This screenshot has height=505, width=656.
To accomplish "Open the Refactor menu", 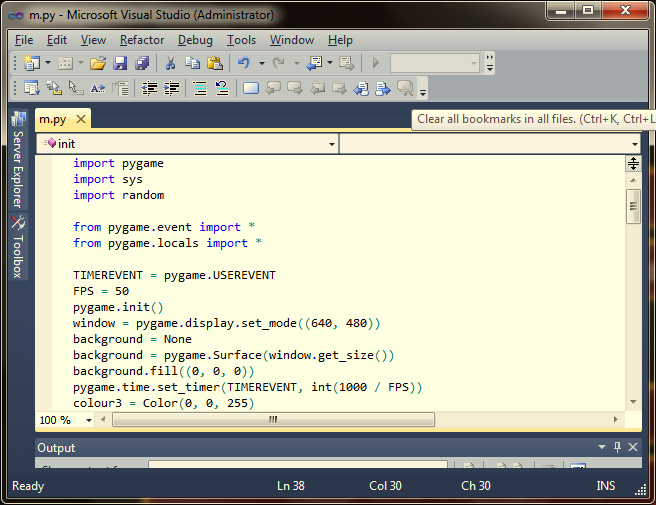I will click(x=142, y=40).
